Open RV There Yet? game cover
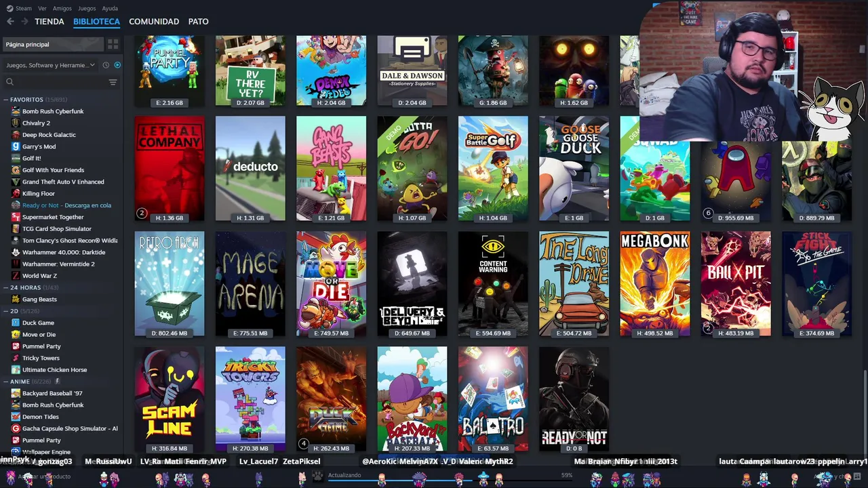 click(x=250, y=70)
